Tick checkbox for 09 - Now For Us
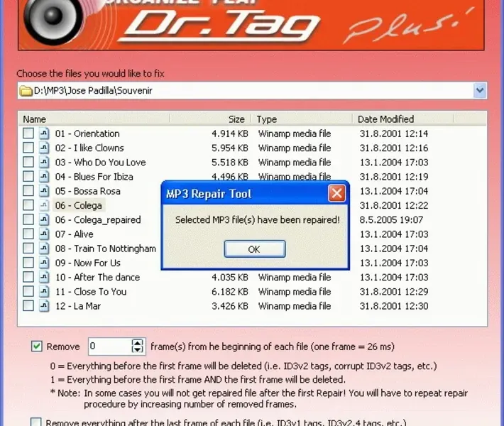This screenshot has height=426, width=504. tap(28, 263)
